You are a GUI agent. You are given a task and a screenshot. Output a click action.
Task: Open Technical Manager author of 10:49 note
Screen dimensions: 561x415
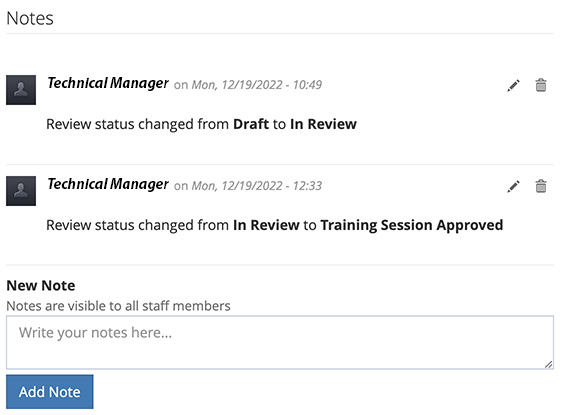point(108,83)
